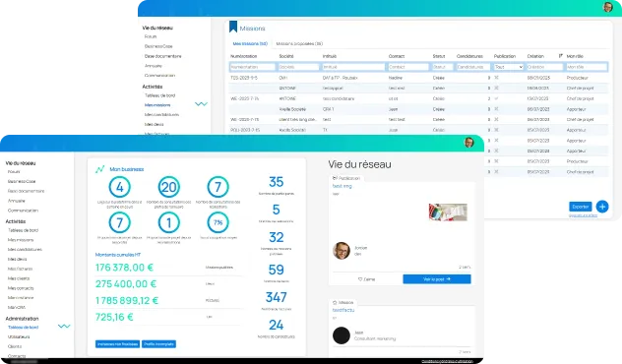622x364 pixels.
Task: Open Mes contacts in the dashboard window sidebar
Action: click(21, 288)
